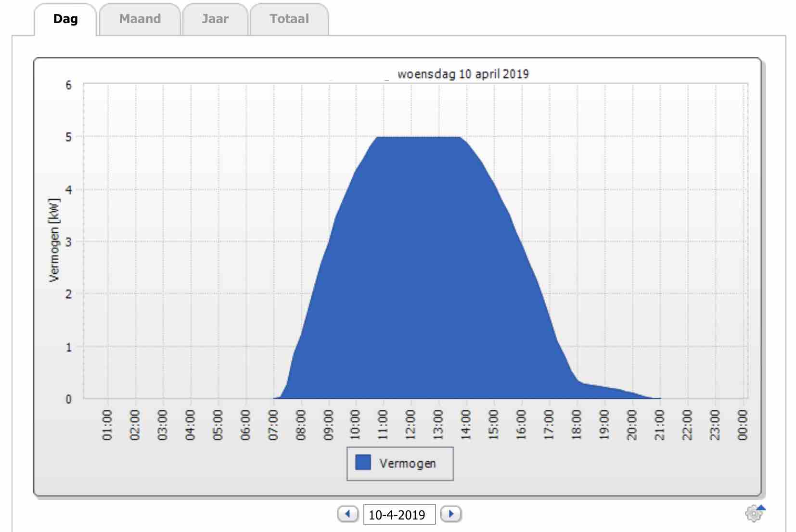Viewport: 796px width, 532px height.
Task: Switch to the Maand tab
Action: tap(140, 19)
